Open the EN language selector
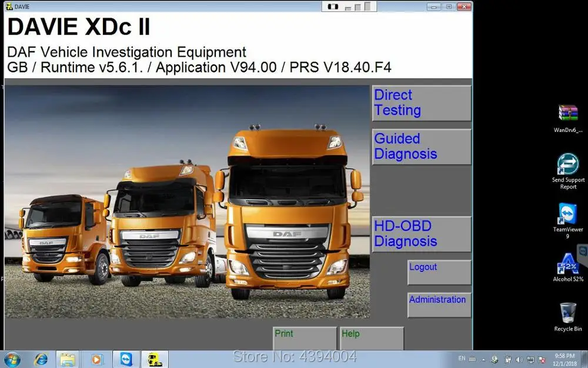 point(462,359)
